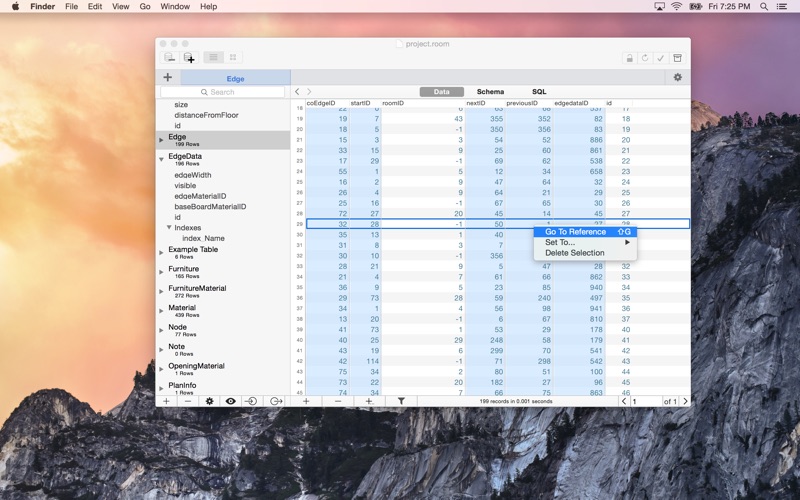Image resolution: width=800 pixels, height=500 pixels.
Task: Open the Window menu in menu bar
Action: pos(175,6)
